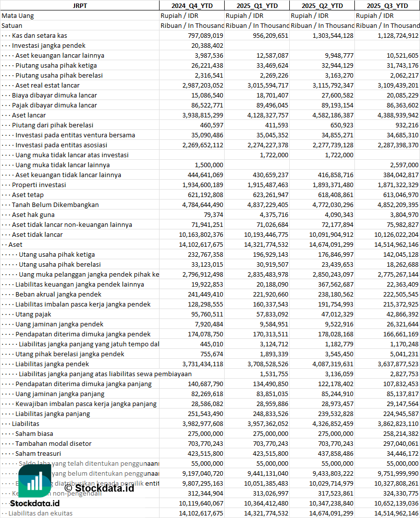
Task: Click cell value 797,089,019
Action: (x=206, y=35)
